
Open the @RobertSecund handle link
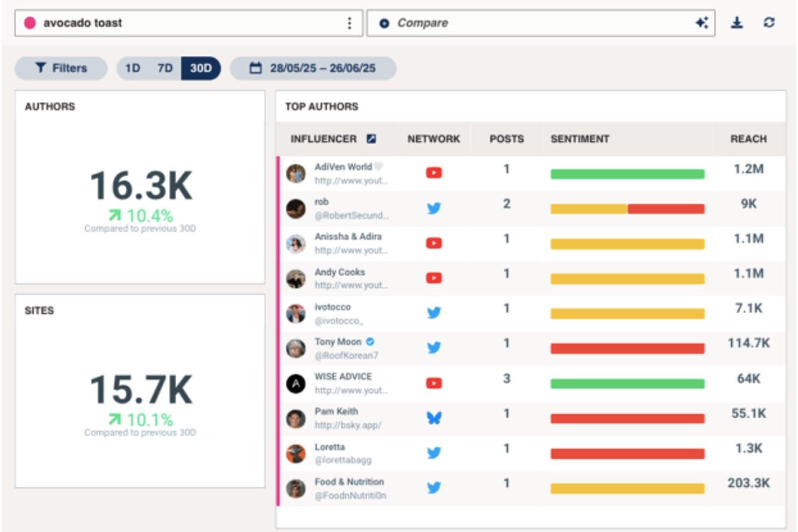click(351, 216)
